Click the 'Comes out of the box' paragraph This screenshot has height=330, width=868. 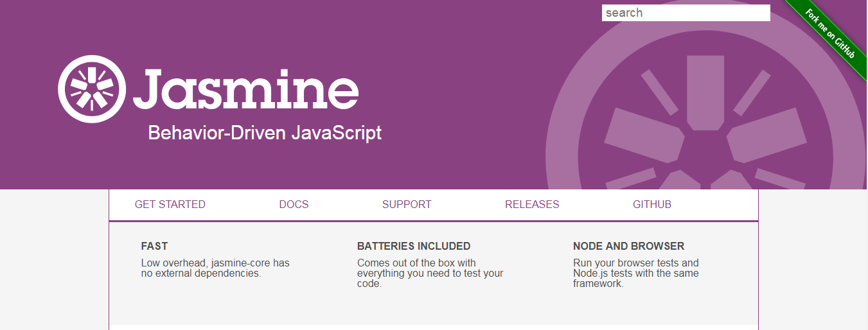tap(416, 263)
